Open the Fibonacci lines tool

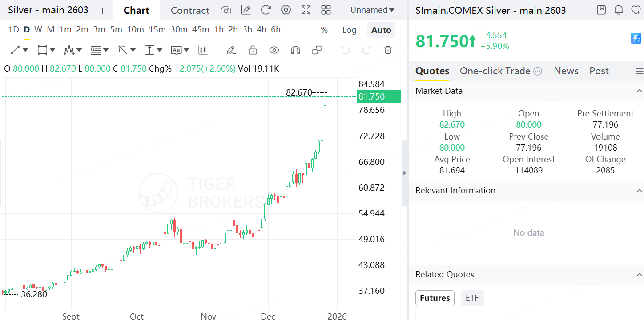pyautogui.click(x=96, y=50)
